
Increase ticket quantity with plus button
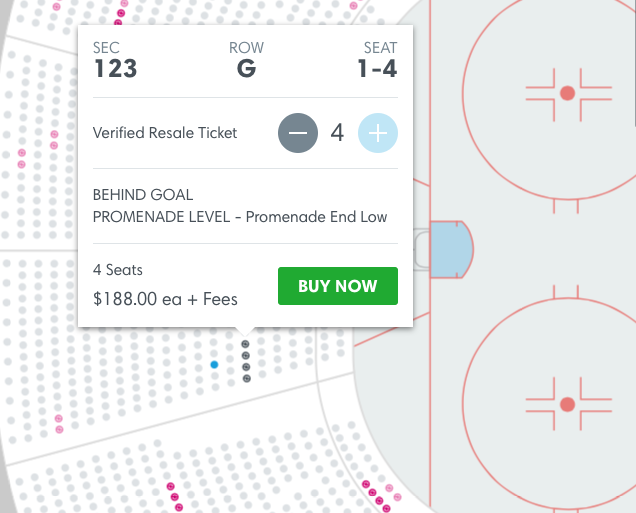(x=377, y=133)
